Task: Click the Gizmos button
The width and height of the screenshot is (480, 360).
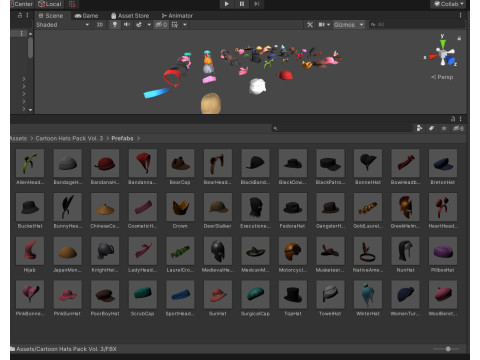Action: [x=344, y=25]
